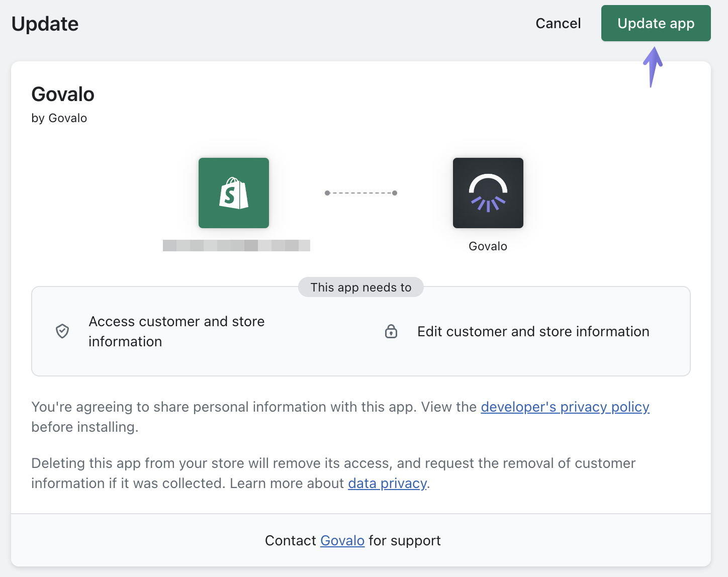Screen dimensions: 728x577
Task: Click the dashed connector between the logos
Action: [361, 193]
